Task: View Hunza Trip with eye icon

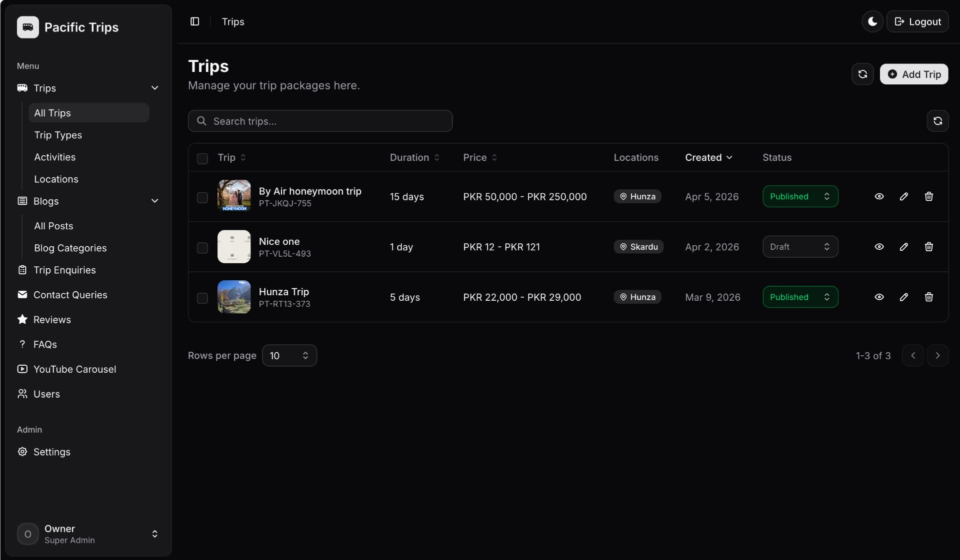Action: pos(879,297)
